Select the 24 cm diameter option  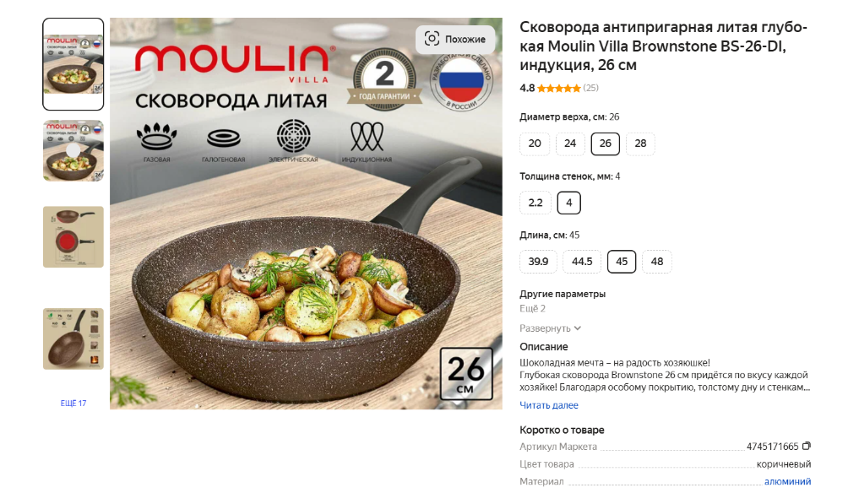point(570,144)
